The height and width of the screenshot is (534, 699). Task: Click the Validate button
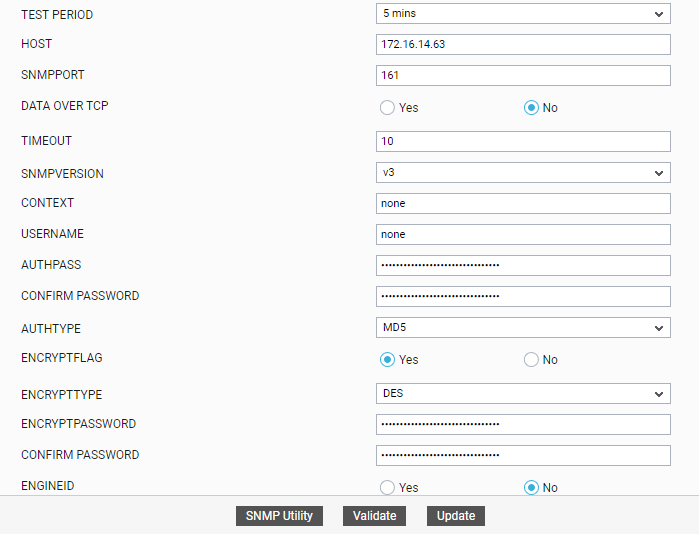[375, 516]
